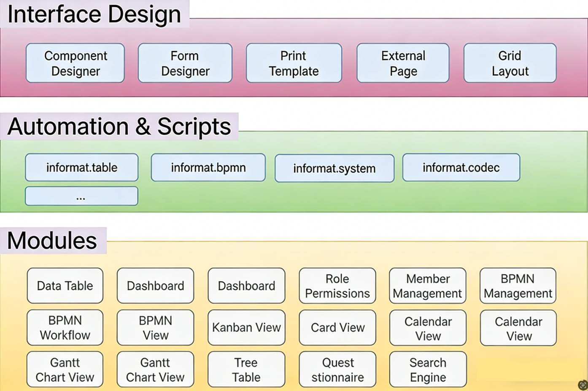Click the informat.codec script entry
This screenshot has height=391, width=588.
[x=461, y=167]
